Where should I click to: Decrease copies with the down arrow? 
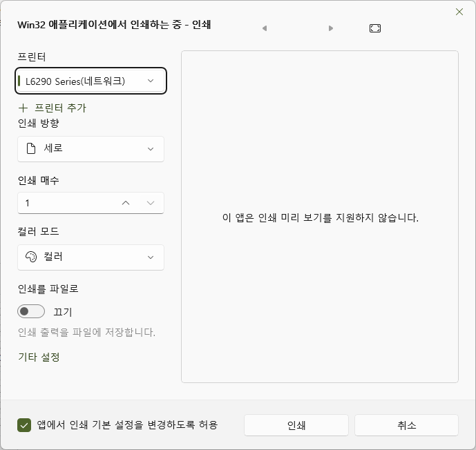tap(151, 203)
